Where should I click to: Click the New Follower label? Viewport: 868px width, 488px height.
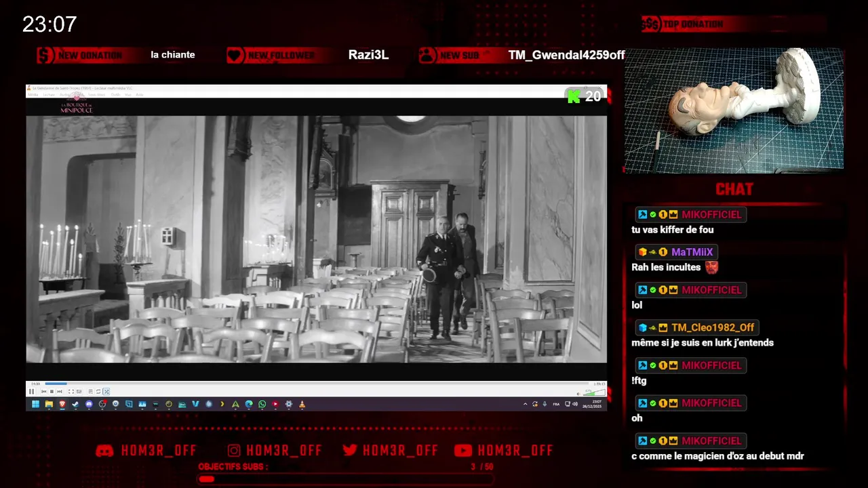tap(281, 56)
